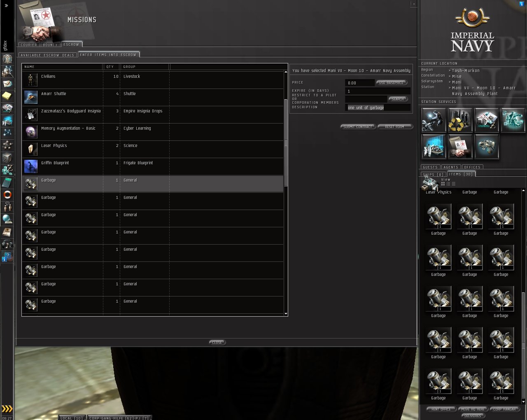Screen dimensions: 527x420
Task: Click the Griffin Blueprint item icon
Action: pos(30,166)
